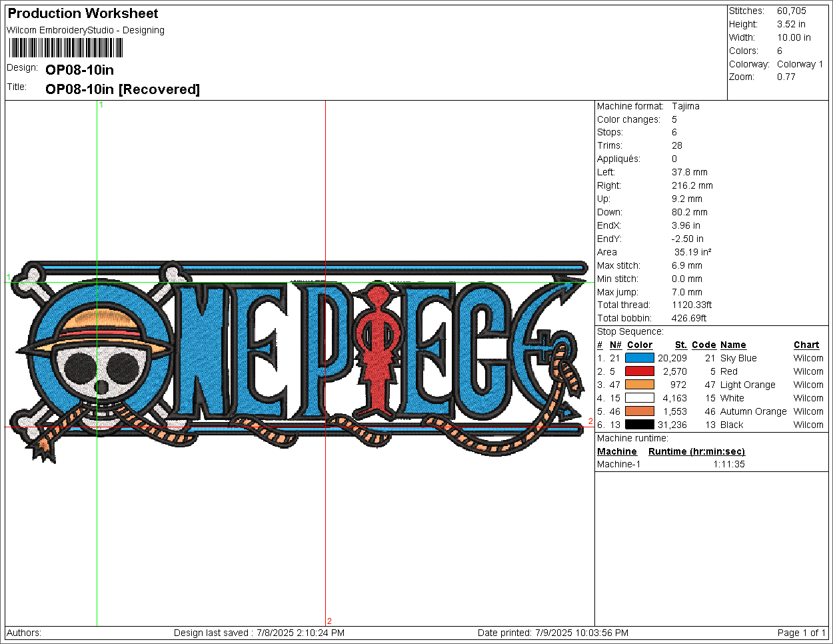Click 'Runtime (hr:min:sec)' header
The width and height of the screenshot is (833, 644).
[696, 451]
